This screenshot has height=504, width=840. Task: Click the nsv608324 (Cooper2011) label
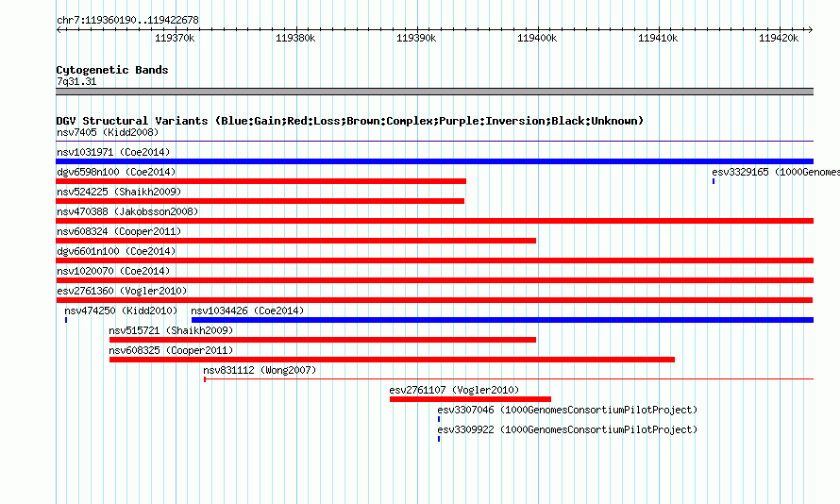click(119, 231)
